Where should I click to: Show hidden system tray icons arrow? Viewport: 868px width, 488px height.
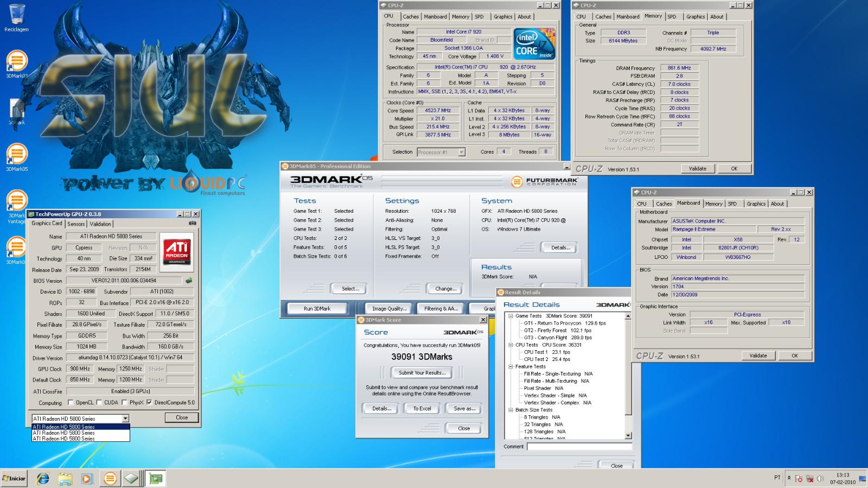click(789, 478)
